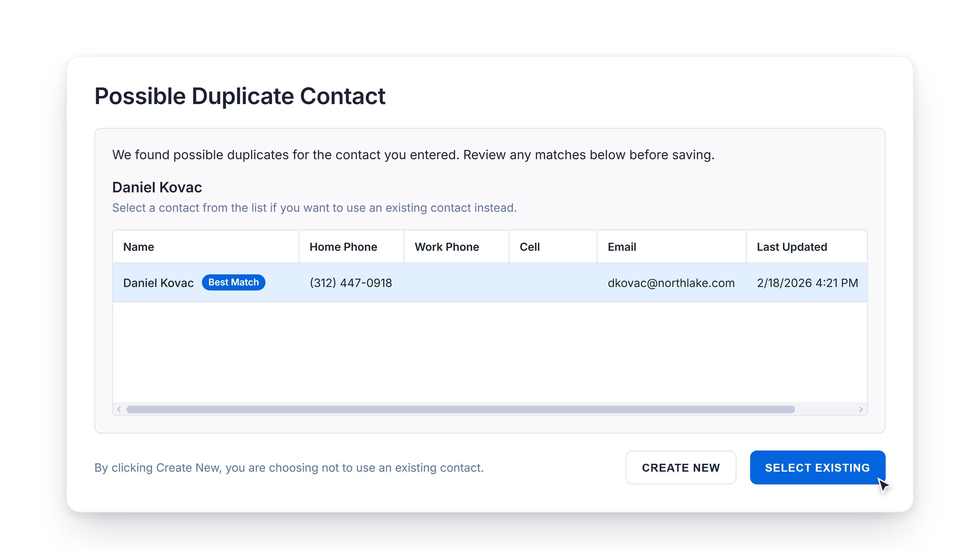Click the Select Existing button
The height and width of the screenshot is (551, 980).
[817, 467]
